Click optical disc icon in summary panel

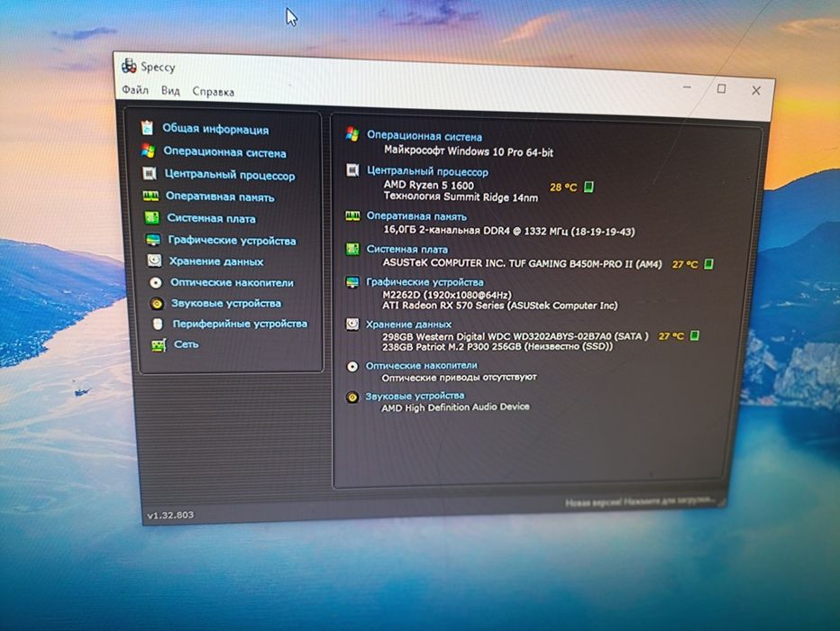(x=352, y=366)
